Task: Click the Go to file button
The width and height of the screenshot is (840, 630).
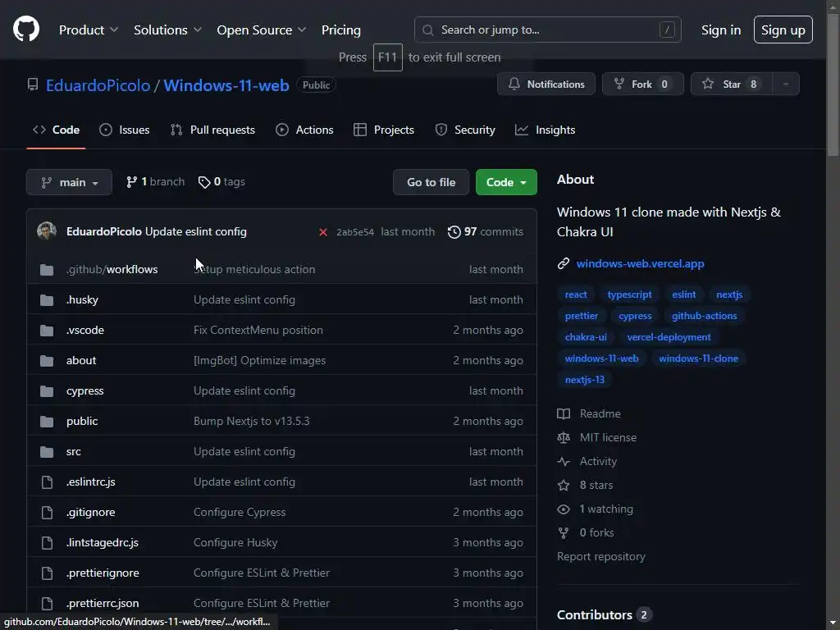Action: [x=431, y=182]
